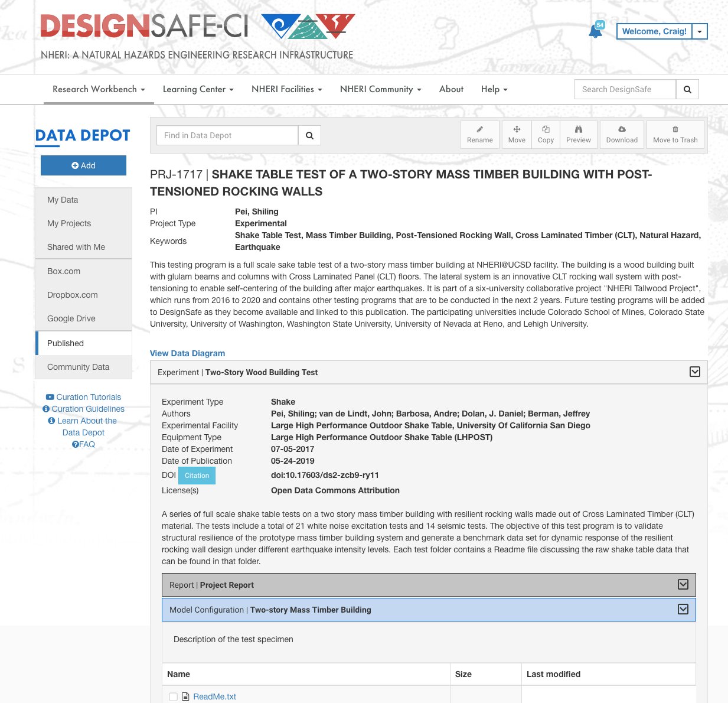Viewport: 728px width, 703px height.
Task: Click the Find in Data Depot search icon
Action: pyautogui.click(x=309, y=135)
